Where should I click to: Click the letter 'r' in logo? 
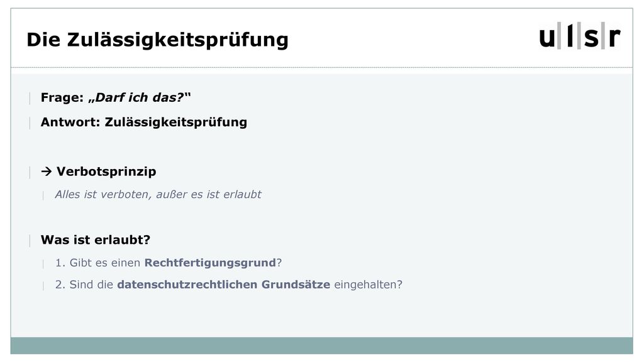(614, 37)
